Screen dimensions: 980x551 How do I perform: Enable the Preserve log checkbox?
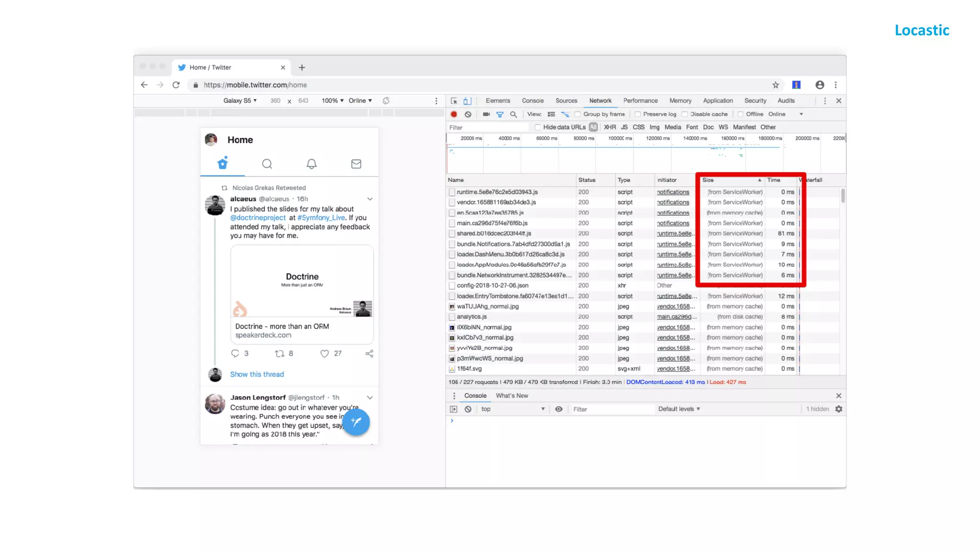[637, 114]
